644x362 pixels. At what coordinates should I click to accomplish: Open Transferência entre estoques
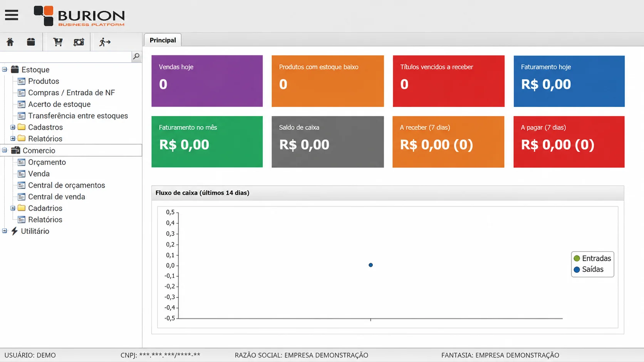click(x=78, y=116)
